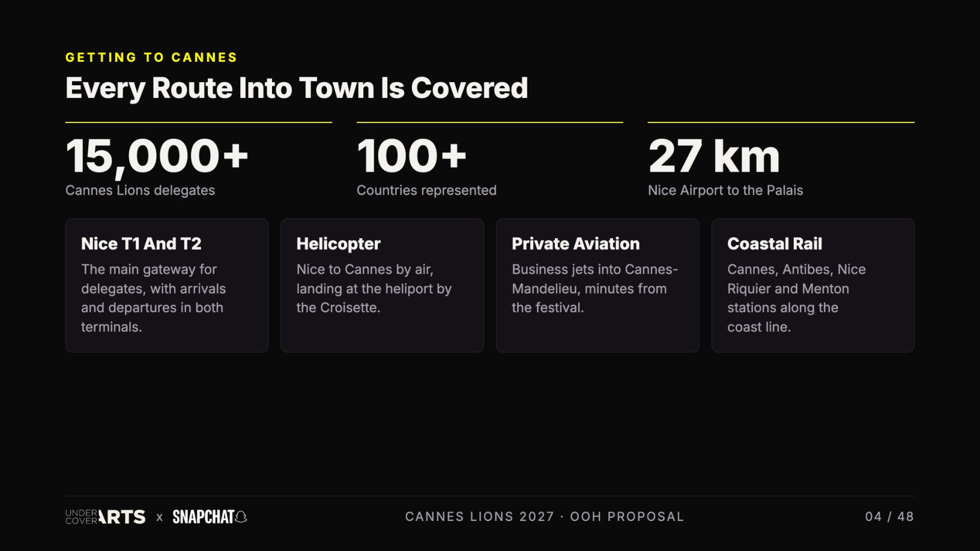Click the 'x' between the footer logos
This screenshot has width=980, height=551.
tap(159, 517)
